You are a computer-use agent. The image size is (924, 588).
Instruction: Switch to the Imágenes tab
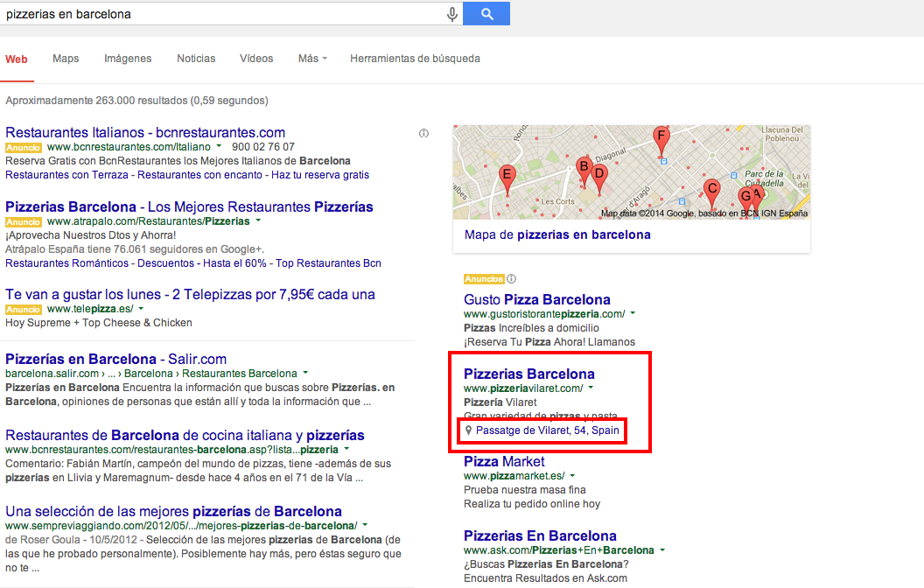(128, 59)
